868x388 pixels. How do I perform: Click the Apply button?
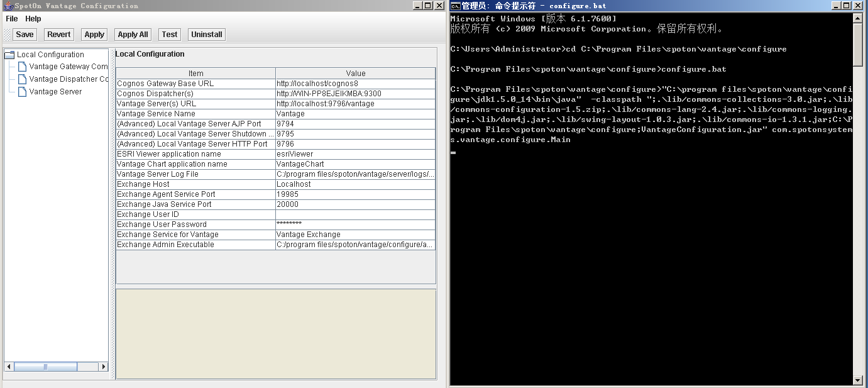94,35
